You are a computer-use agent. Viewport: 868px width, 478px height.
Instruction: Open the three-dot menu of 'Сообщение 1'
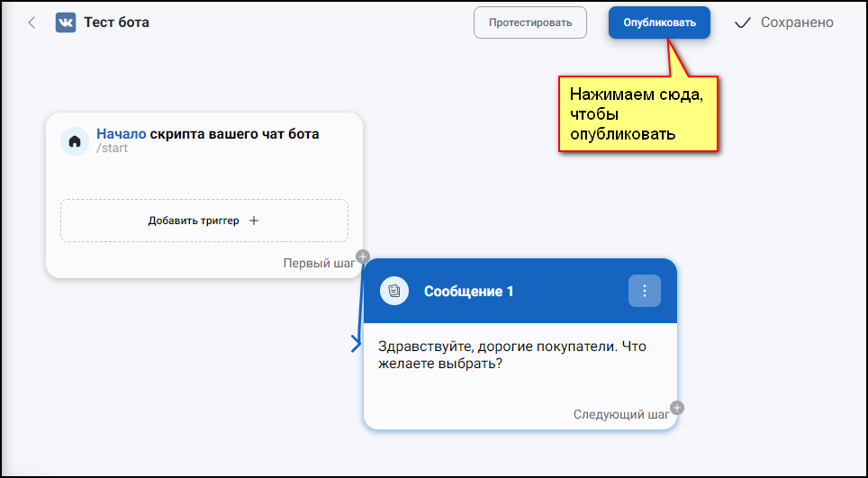pyautogui.click(x=645, y=291)
